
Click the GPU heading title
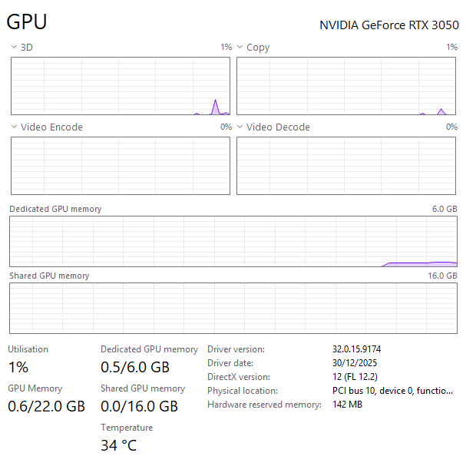pos(27,22)
